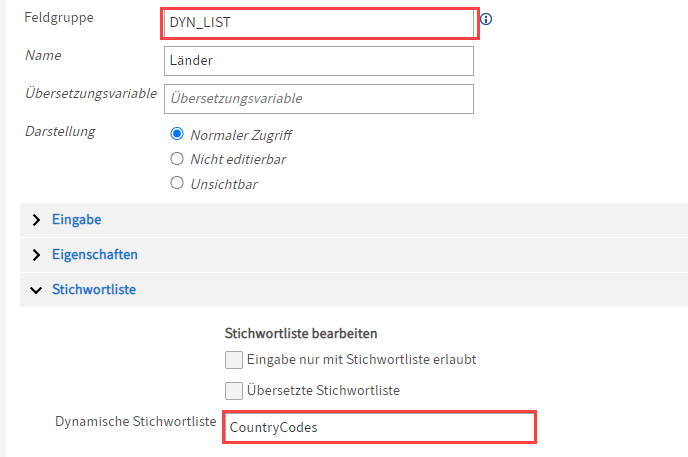The image size is (688, 457).
Task: Click the Dynamische Stichwortliste label
Action: coord(135,421)
